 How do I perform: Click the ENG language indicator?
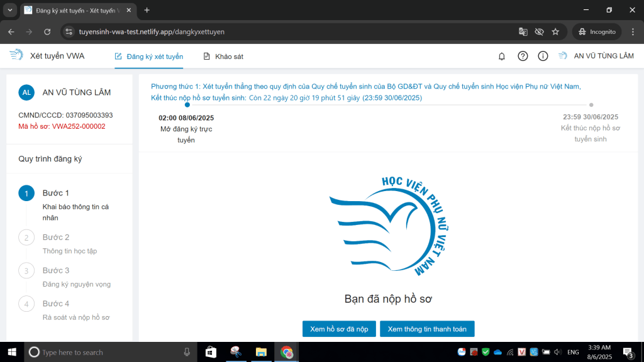pos(573,352)
